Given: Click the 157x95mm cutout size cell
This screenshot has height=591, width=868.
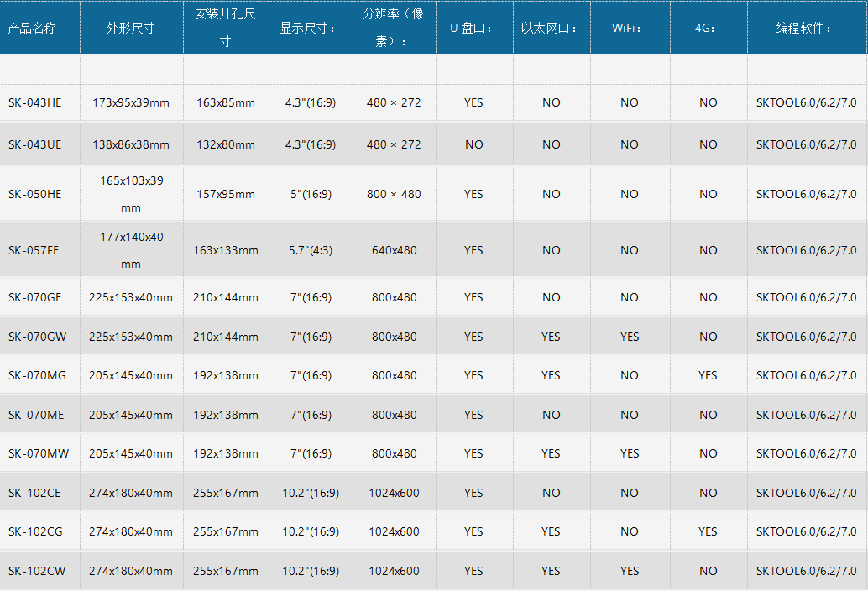Looking at the screenshot, I should click(226, 194).
